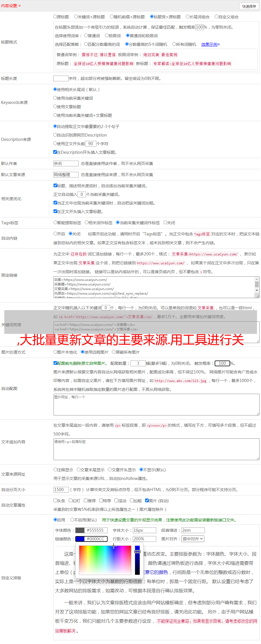Pick a color in the rainbow gradient palette
The width and height of the screenshot is (261, 644).
coord(105,560)
